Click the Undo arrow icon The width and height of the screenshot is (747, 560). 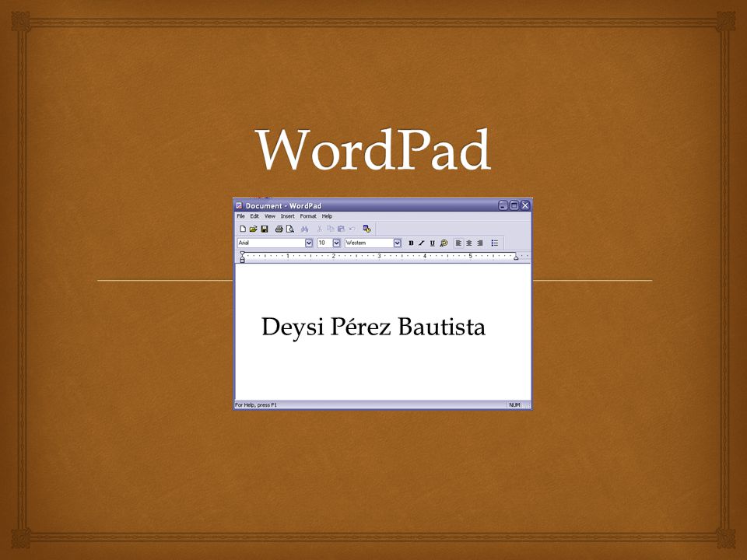pos(352,229)
